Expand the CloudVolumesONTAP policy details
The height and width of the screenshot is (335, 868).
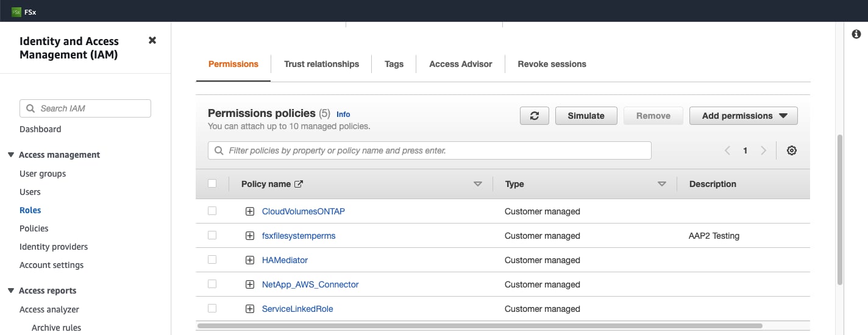(250, 211)
